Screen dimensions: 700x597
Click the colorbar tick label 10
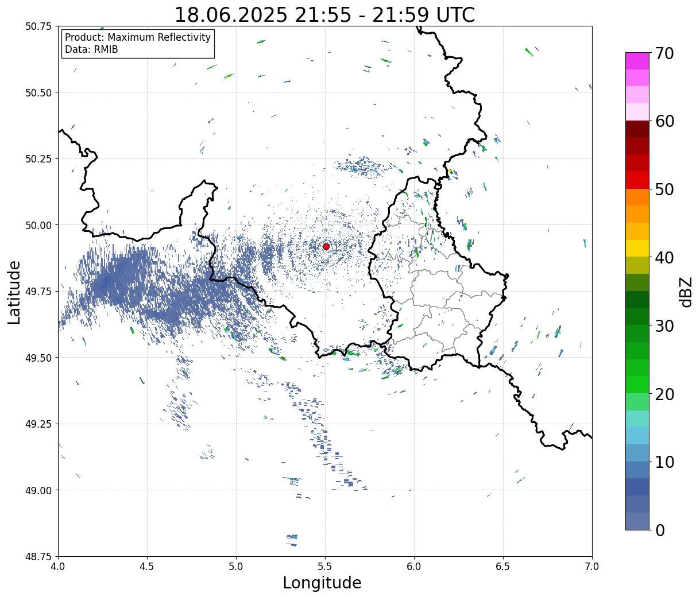664,462
